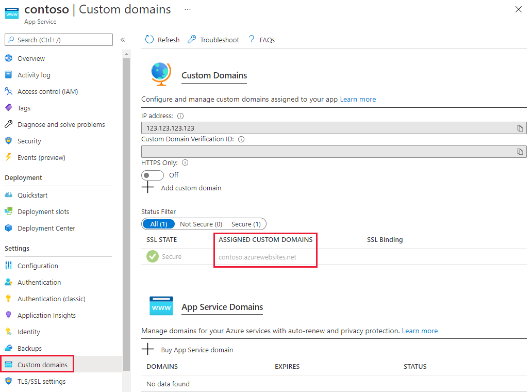Click the Troubleshoot wrench icon
The height and width of the screenshot is (392, 532).
192,40
